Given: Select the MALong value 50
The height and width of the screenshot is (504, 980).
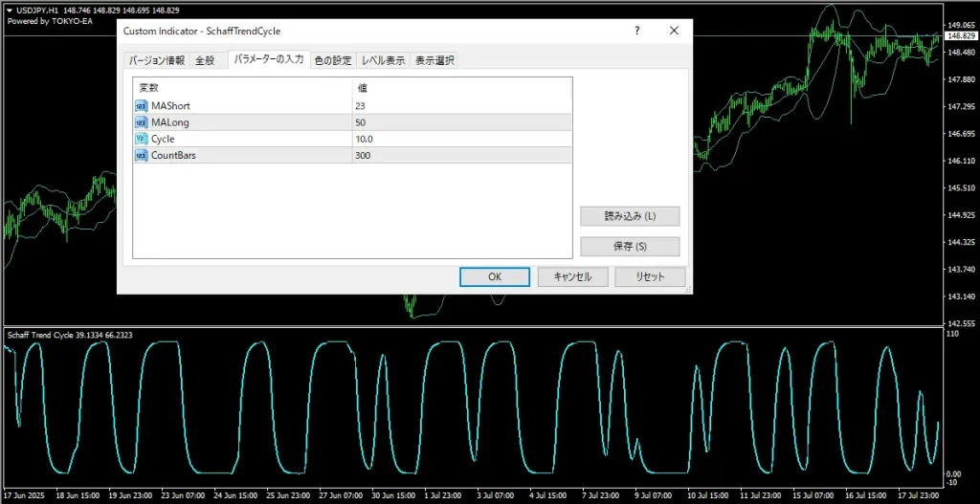Looking at the screenshot, I should pyautogui.click(x=360, y=122).
